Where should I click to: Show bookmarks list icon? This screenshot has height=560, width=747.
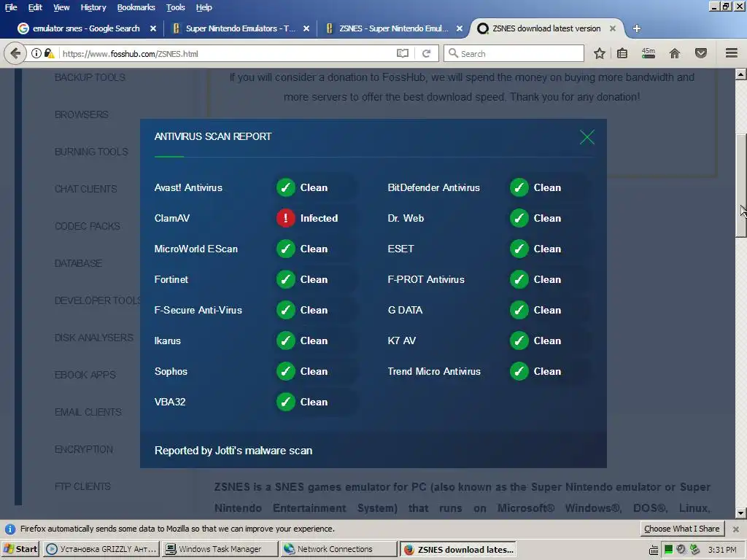coord(622,53)
